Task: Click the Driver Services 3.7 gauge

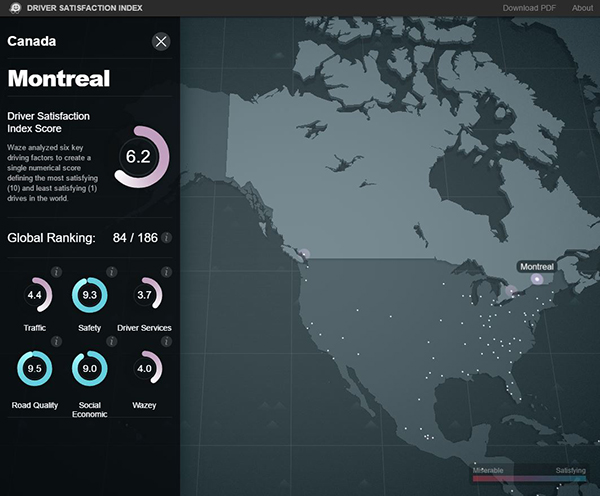Action: 145,295
